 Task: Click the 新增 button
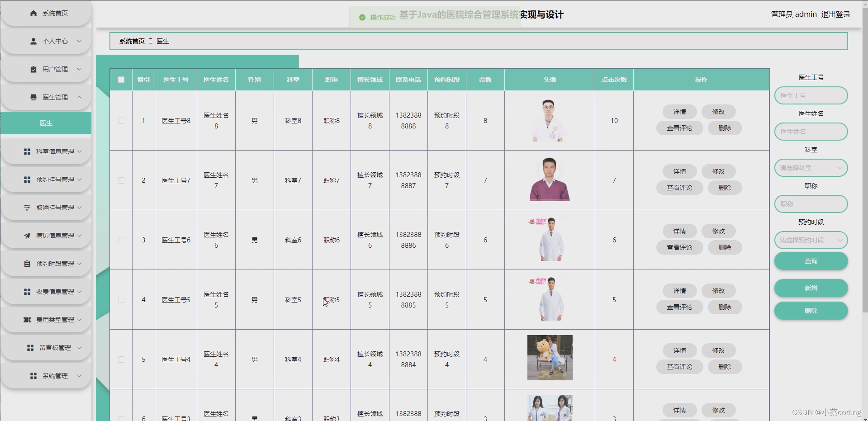tap(811, 288)
